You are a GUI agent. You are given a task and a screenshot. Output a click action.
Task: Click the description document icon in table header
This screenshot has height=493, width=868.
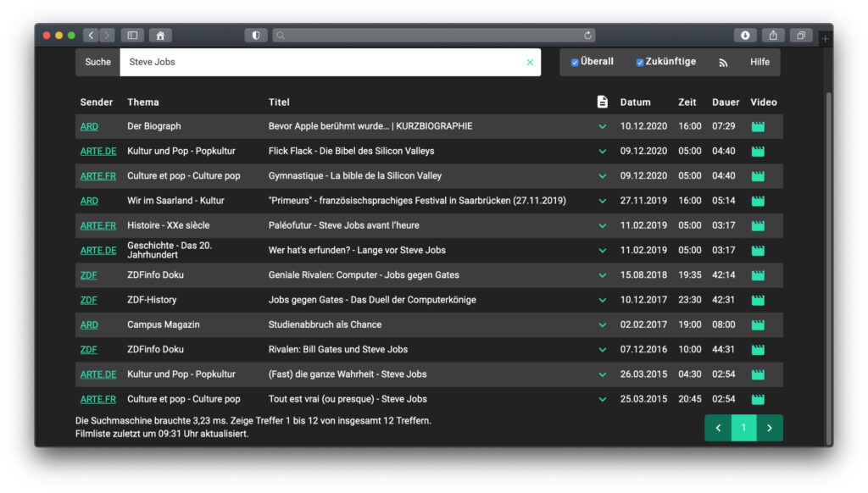[x=602, y=102]
